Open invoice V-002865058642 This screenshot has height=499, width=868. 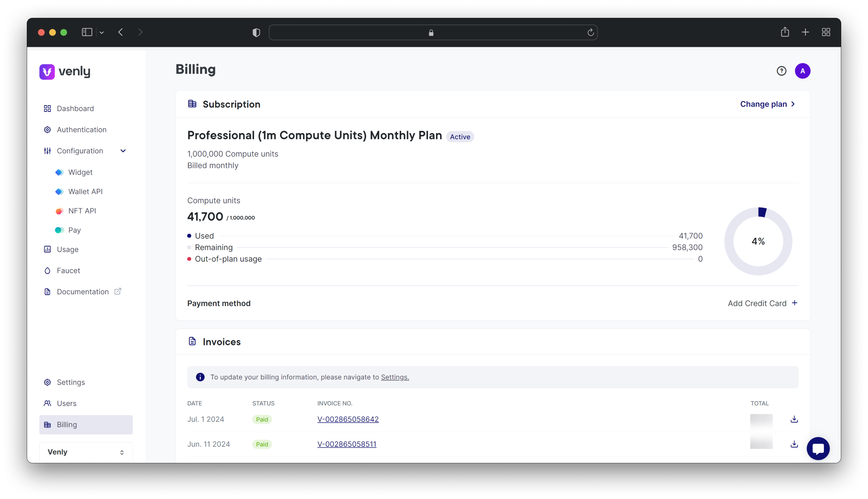348,419
